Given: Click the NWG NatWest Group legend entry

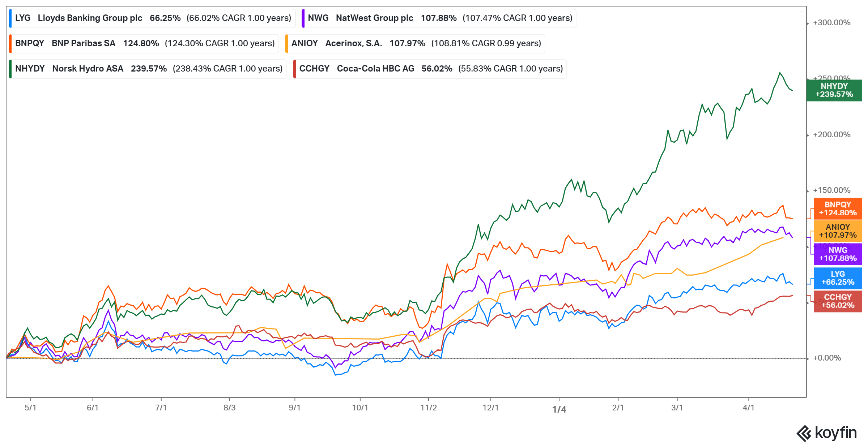Looking at the screenshot, I should [x=439, y=18].
